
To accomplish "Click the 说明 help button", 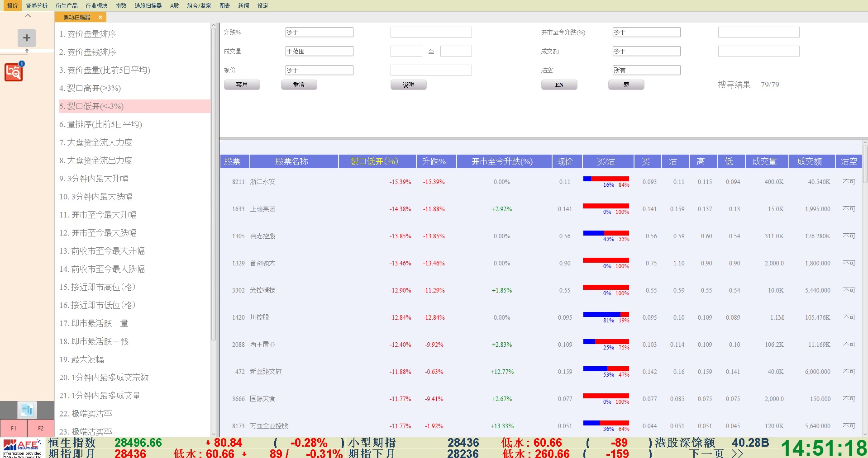I will [x=409, y=85].
